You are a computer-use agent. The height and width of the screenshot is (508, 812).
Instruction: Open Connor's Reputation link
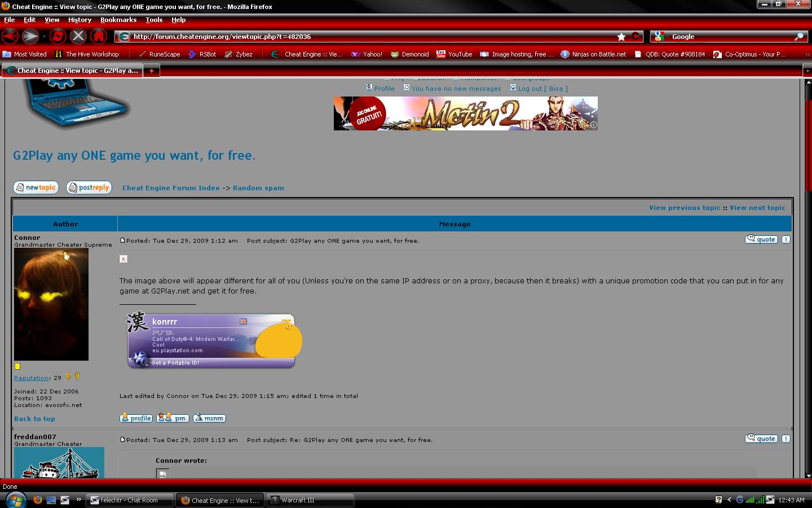click(x=31, y=378)
